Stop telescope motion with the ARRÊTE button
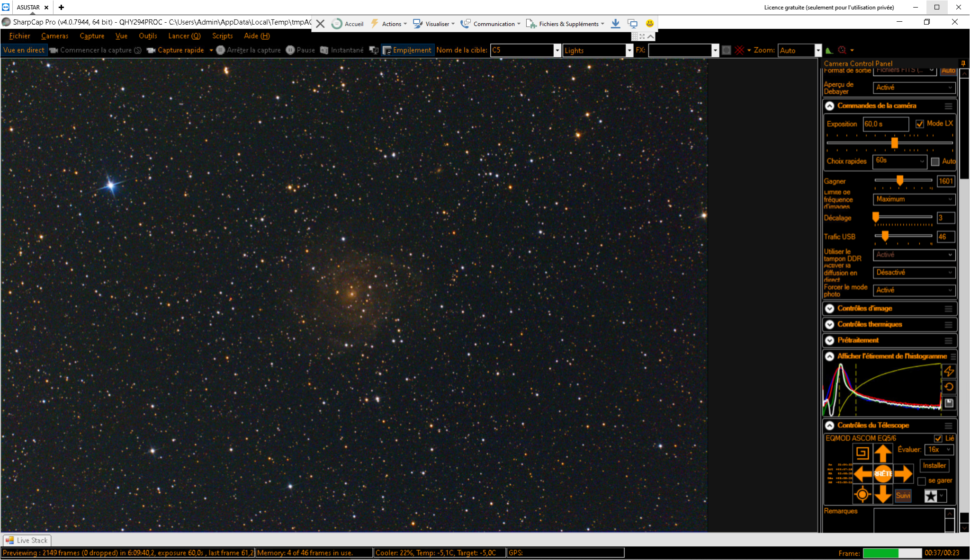Screen dimensions: 970x560 click(x=883, y=473)
